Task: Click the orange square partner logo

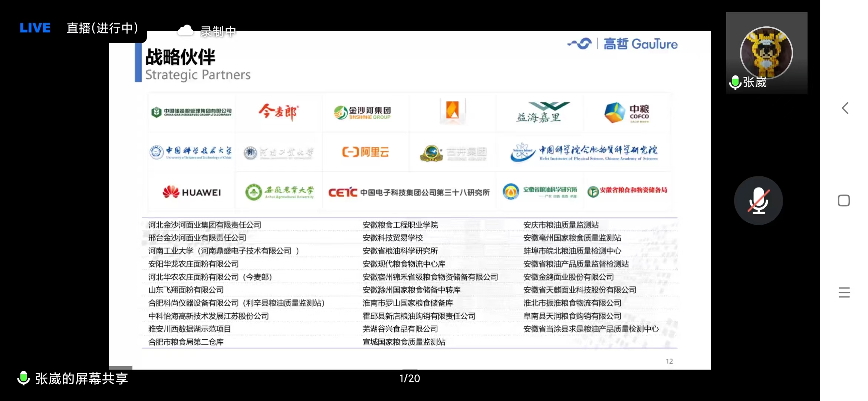Action: pyautogui.click(x=453, y=111)
